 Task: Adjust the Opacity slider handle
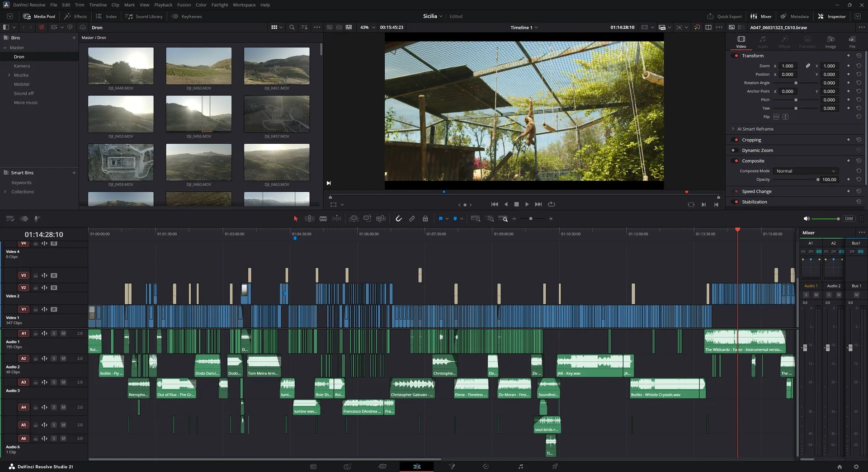[x=818, y=179]
